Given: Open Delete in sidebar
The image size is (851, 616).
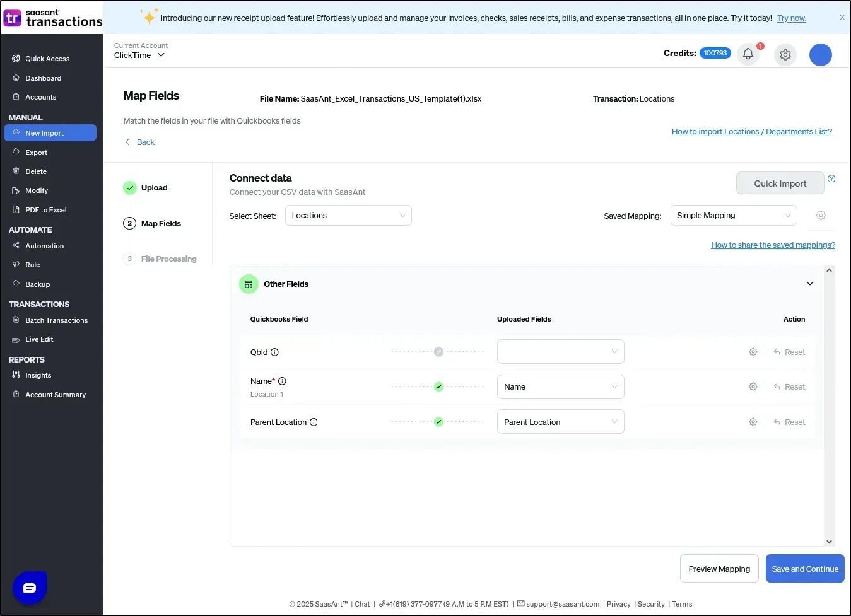Looking at the screenshot, I should (36, 171).
